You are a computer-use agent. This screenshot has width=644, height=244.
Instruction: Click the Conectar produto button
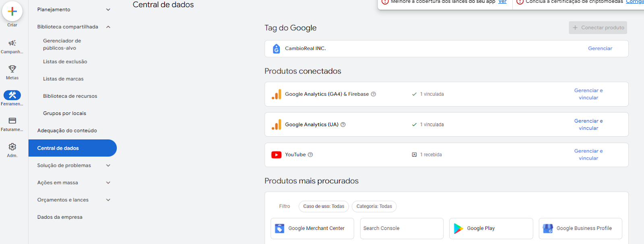pyautogui.click(x=598, y=28)
